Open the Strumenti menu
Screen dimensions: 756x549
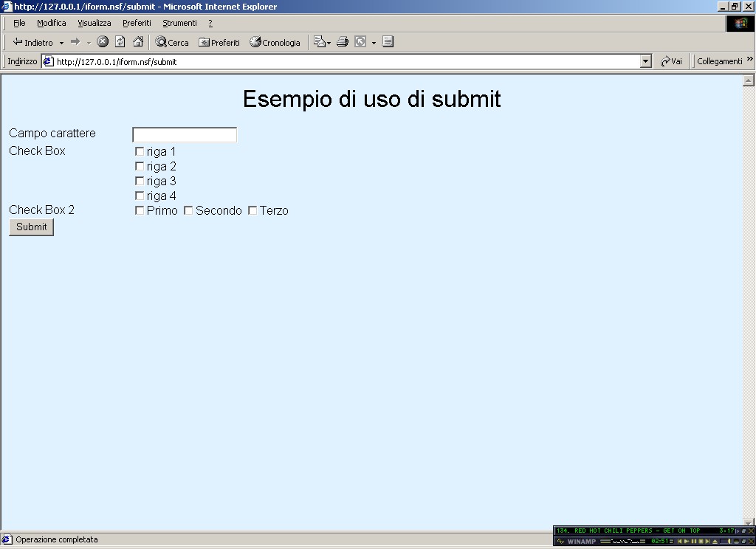point(180,23)
